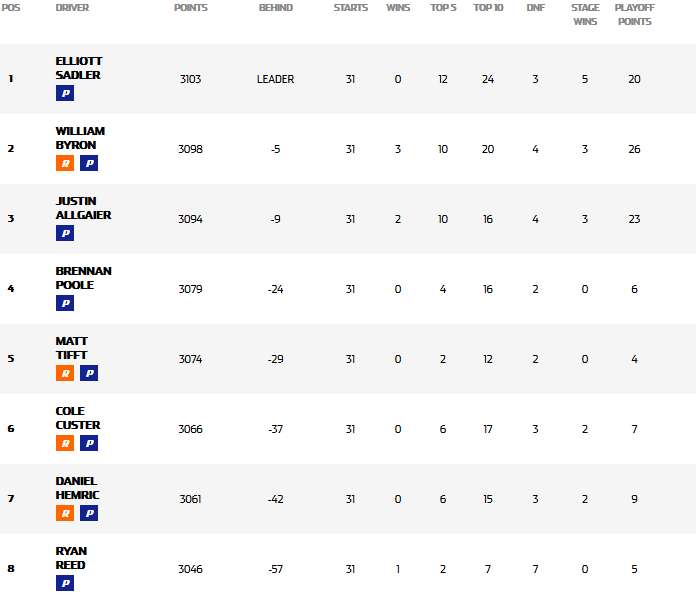Image resolution: width=696 pixels, height=598 pixels.
Task: Click the Stage Wins column header
Action: tap(585, 14)
